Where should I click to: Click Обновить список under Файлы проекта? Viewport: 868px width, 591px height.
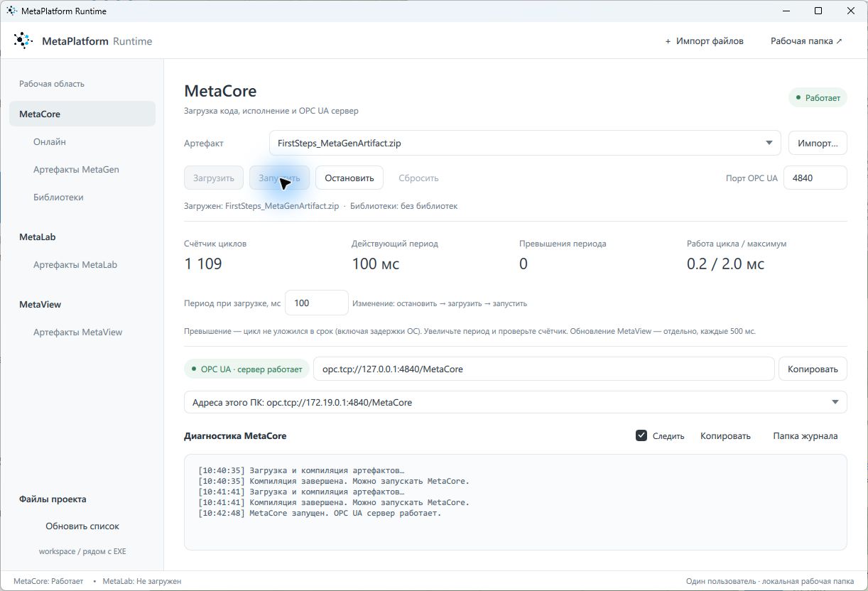click(x=82, y=526)
